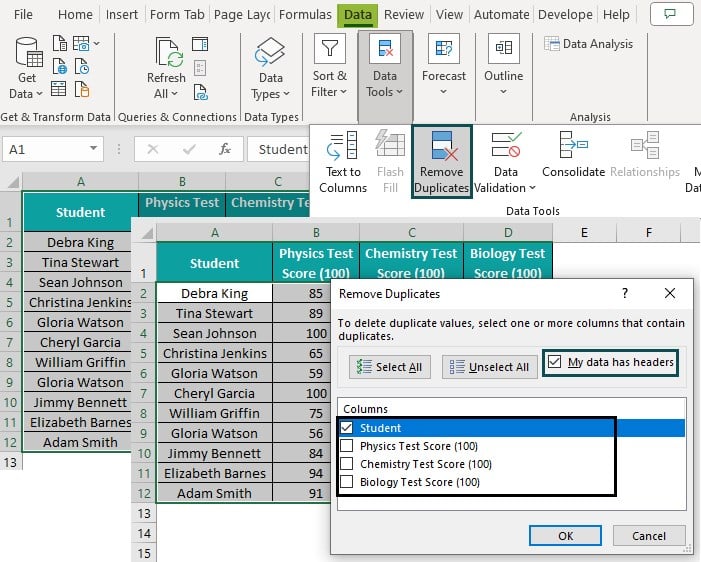Click the Data Analysis button
Screen dimensions: 701x562
(588, 44)
